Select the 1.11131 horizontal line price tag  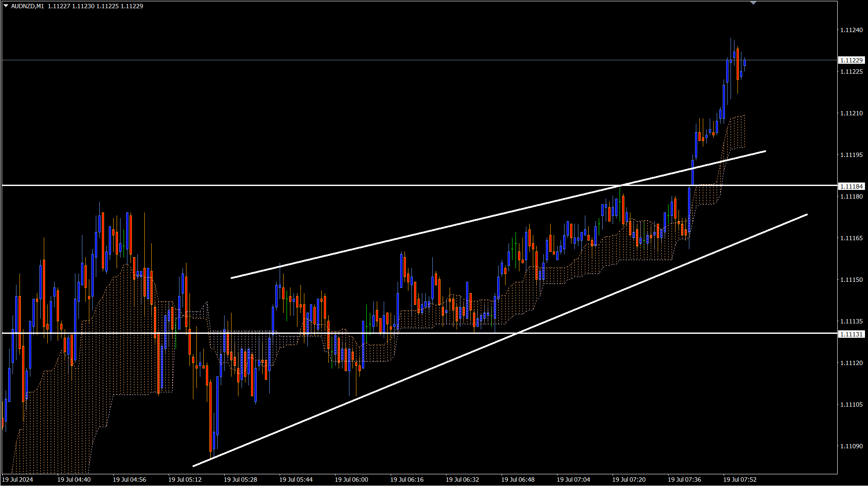852,334
